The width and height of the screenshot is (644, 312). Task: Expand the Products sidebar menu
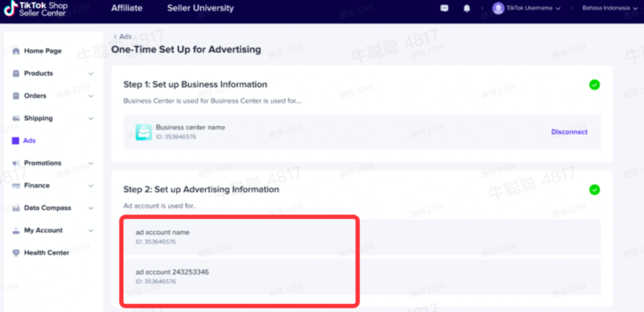click(91, 74)
